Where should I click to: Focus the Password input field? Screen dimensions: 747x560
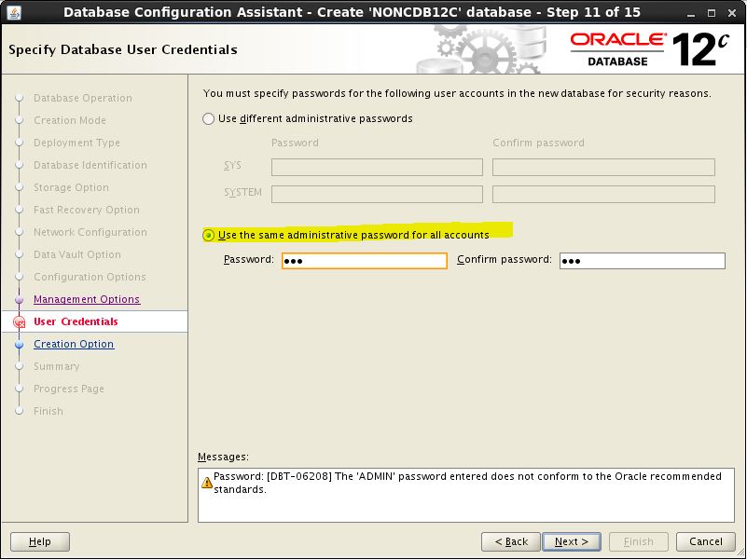364,261
